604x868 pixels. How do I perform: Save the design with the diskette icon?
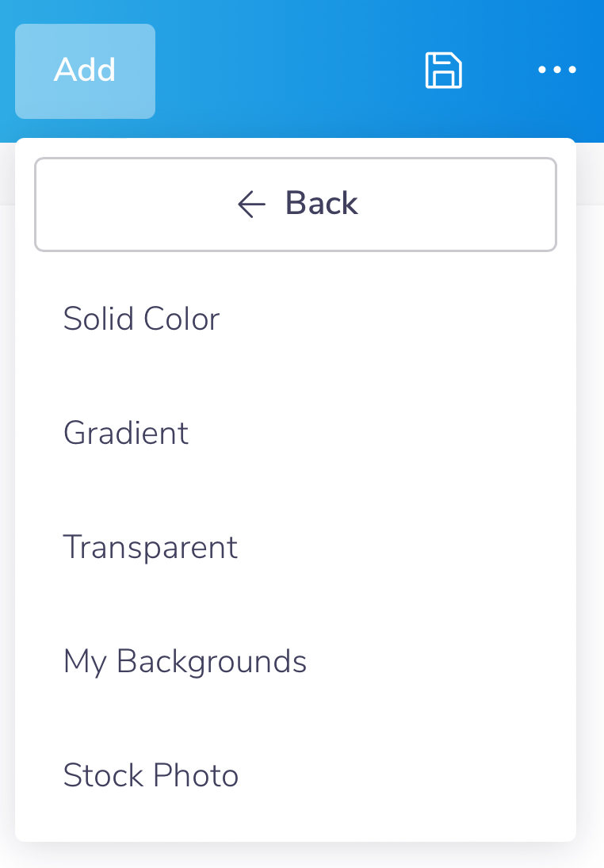pyautogui.click(x=443, y=71)
